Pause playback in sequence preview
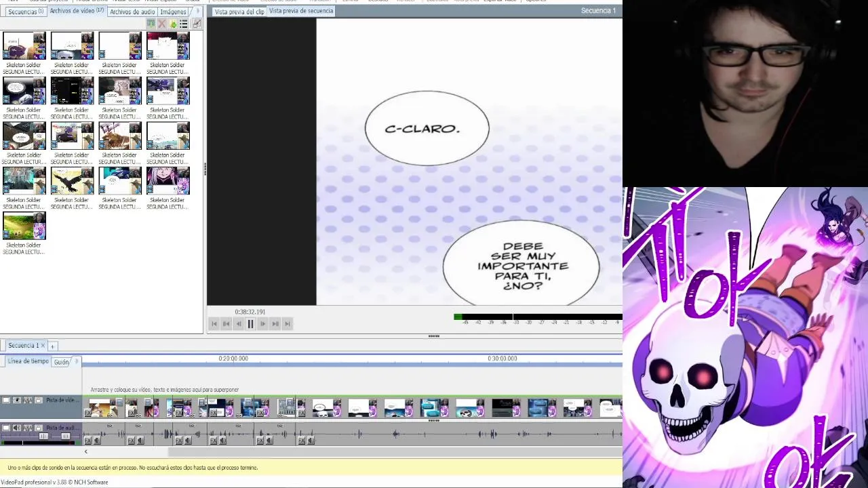 [250, 324]
